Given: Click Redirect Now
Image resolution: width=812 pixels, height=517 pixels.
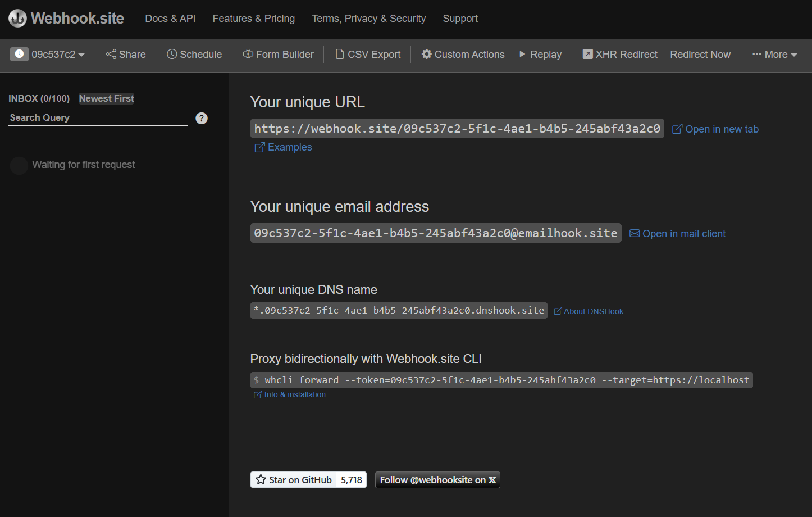Looking at the screenshot, I should coord(700,55).
